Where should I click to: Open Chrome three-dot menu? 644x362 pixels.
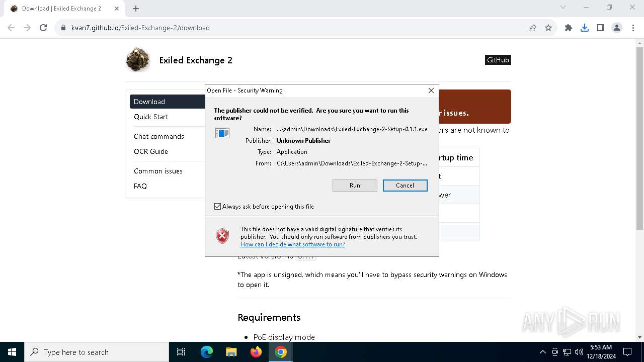point(633,28)
